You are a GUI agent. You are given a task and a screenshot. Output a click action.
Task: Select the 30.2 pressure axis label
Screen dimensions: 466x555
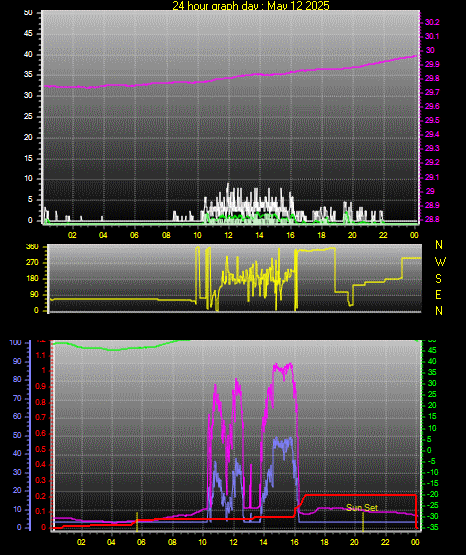[x=432, y=22]
